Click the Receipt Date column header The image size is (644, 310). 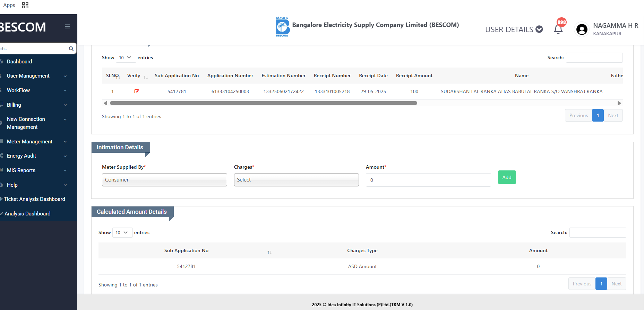point(373,76)
